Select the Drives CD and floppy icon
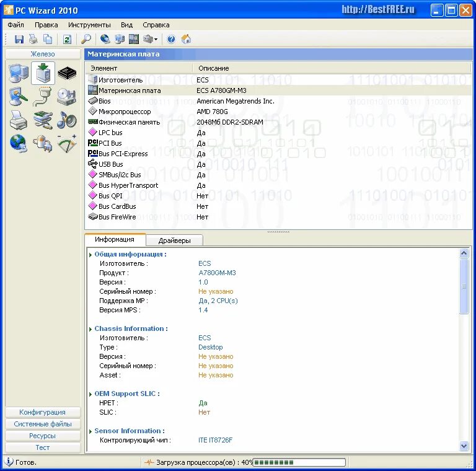This screenshot has width=476, height=471. (67, 97)
